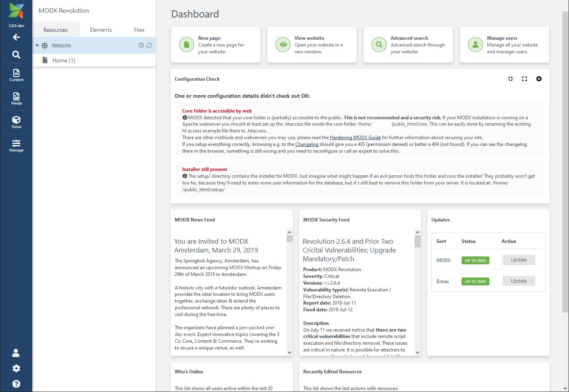
Task: Click the New page document icon
Action: pyautogui.click(x=187, y=45)
